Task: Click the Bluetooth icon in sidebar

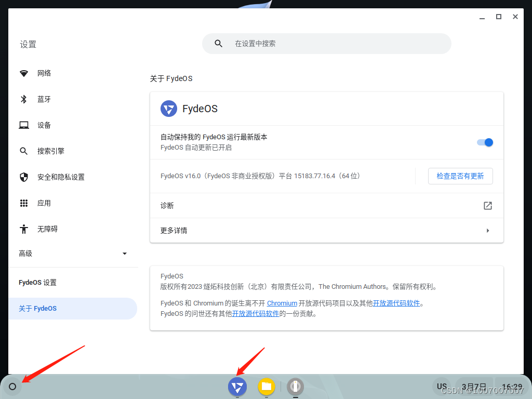Action: tap(24, 99)
